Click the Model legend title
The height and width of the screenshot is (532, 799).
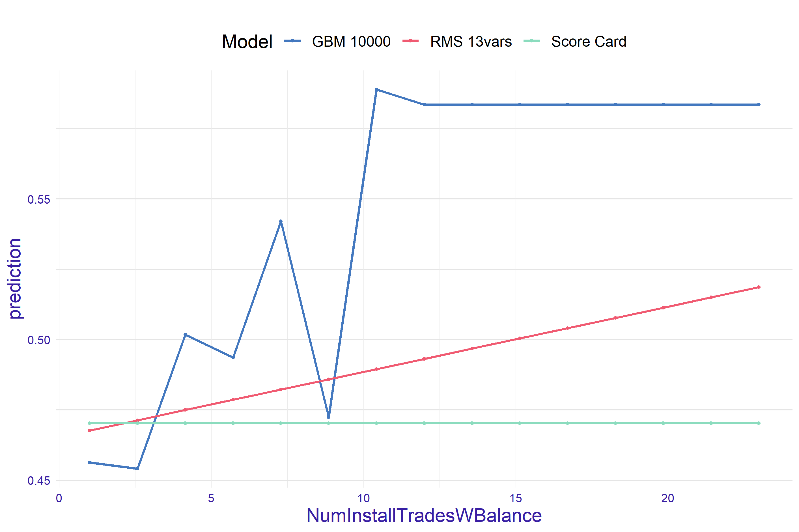[247, 42]
